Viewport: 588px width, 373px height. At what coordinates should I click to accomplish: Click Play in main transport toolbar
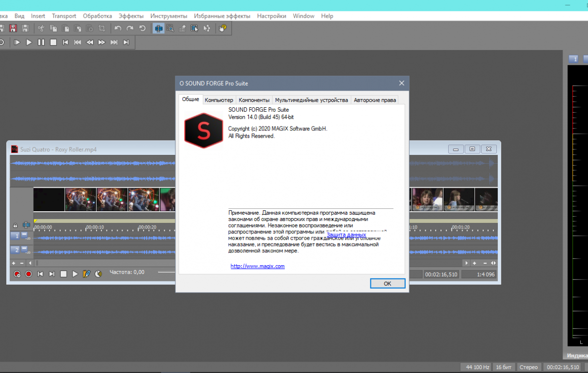pos(29,43)
